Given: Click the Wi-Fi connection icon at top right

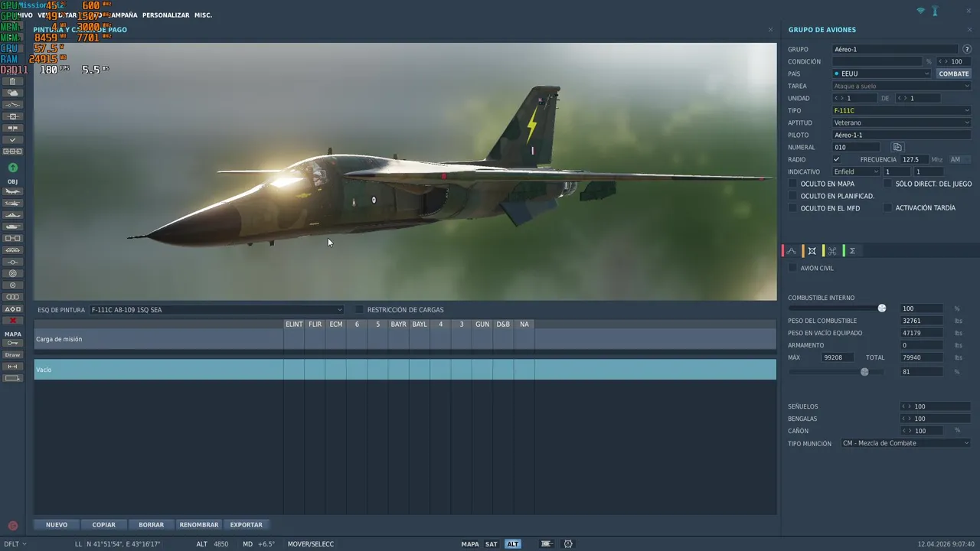Looking at the screenshot, I should click(921, 11).
